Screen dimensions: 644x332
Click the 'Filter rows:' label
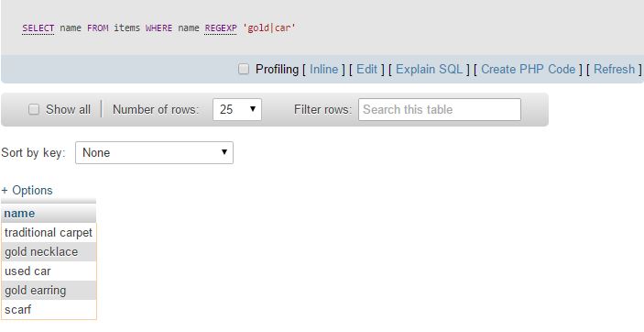pyautogui.click(x=322, y=109)
